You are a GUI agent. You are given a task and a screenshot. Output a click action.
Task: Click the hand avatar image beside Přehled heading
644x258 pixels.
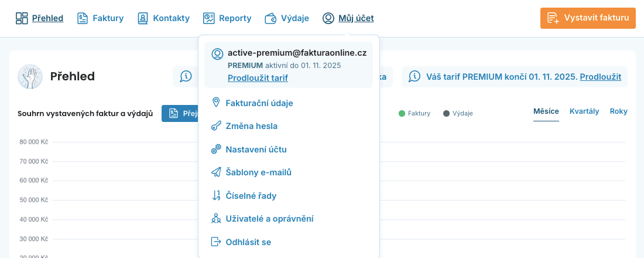pos(30,77)
